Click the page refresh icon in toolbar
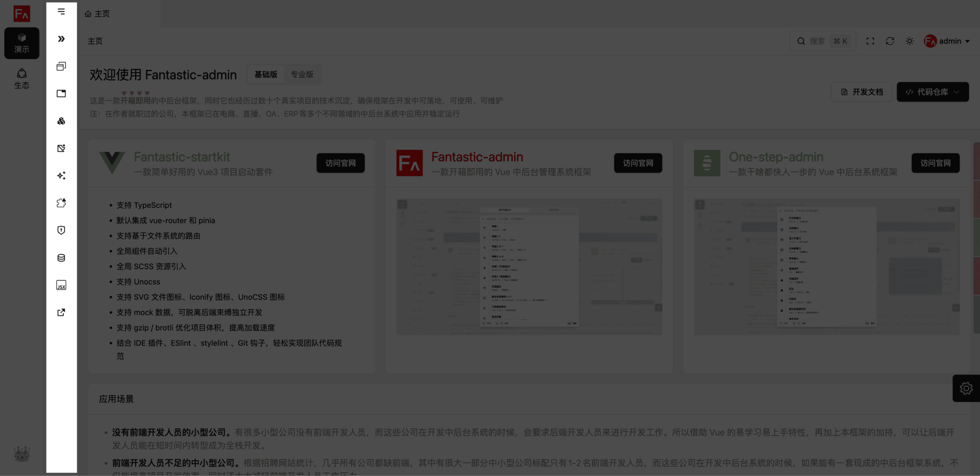This screenshot has height=476, width=980. tap(890, 41)
